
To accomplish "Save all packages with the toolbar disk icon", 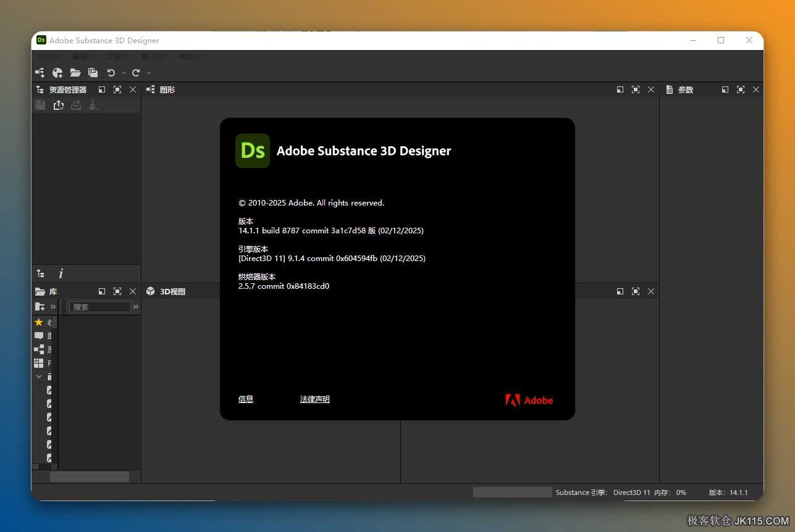I will pyautogui.click(x=93, y=73).
